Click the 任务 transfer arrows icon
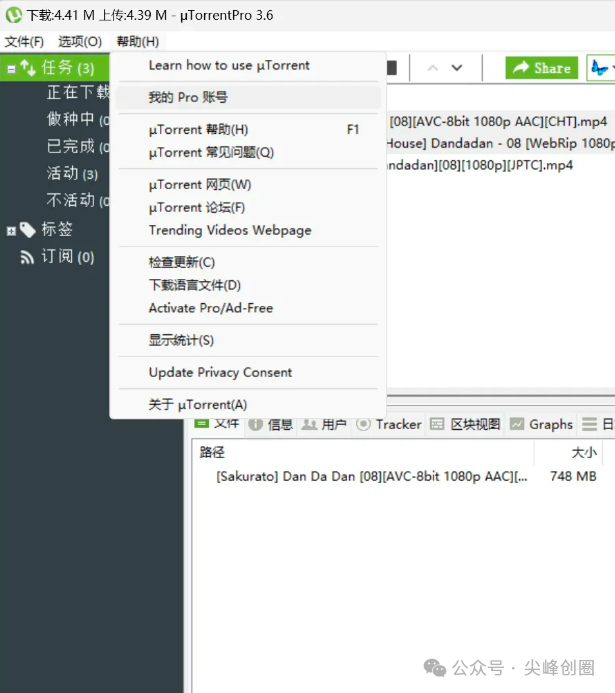The height and width of the screenshot is (693, 615). pyautogui.click(x=28, y=68)
